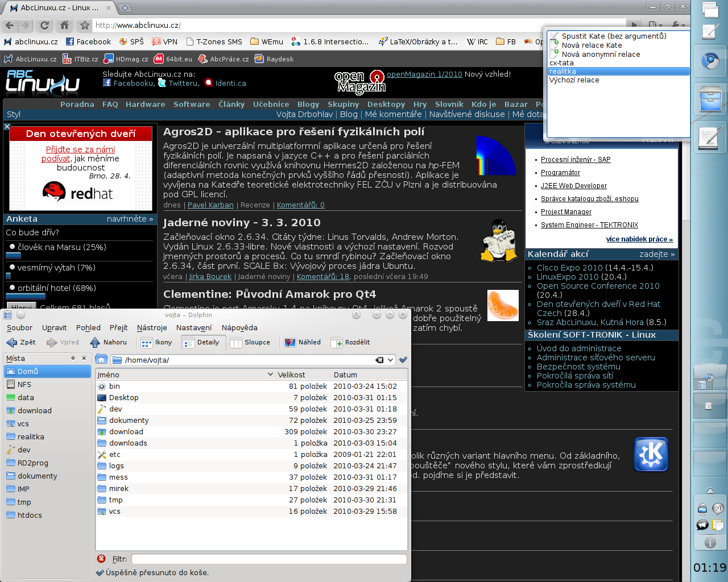Screen dimensions: 728x582
Task: Select the 'realitka' session in Kate popup
Action: pyautogui.click(x=619, y=71)
